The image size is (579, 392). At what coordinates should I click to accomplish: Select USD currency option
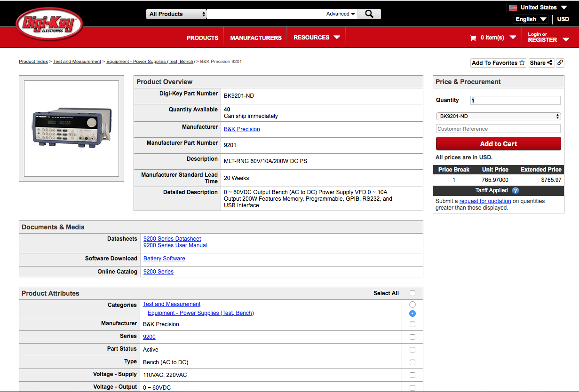[x=563, y=19]
